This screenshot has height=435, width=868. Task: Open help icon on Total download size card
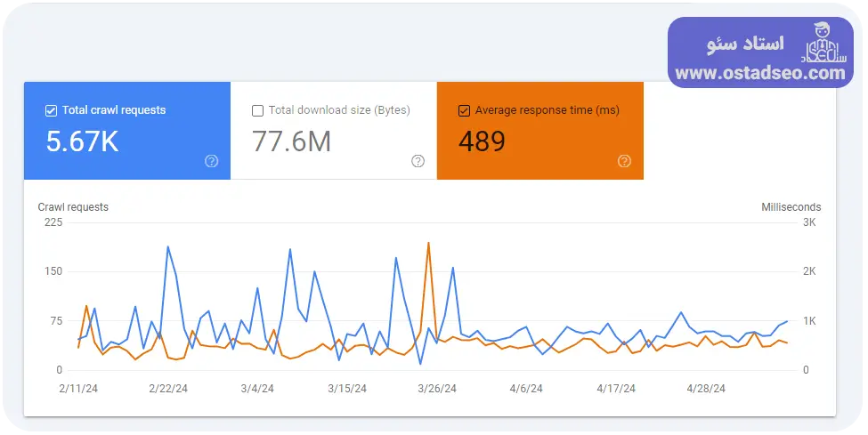click(x=418, y=161)
